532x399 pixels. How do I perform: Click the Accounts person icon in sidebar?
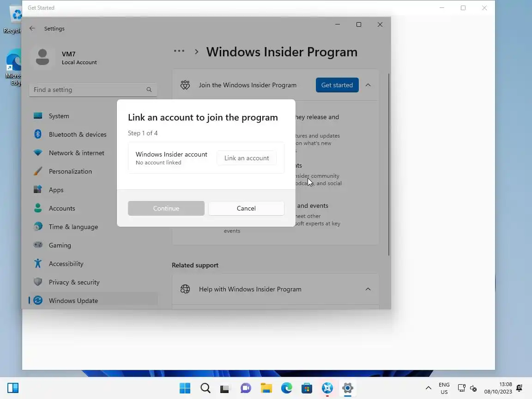click(38, 208)
